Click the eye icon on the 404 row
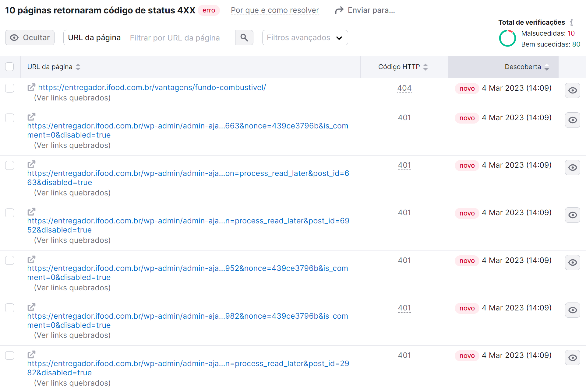Image resolution: width=586 pixels, height=392 pixels. (572, 90)
